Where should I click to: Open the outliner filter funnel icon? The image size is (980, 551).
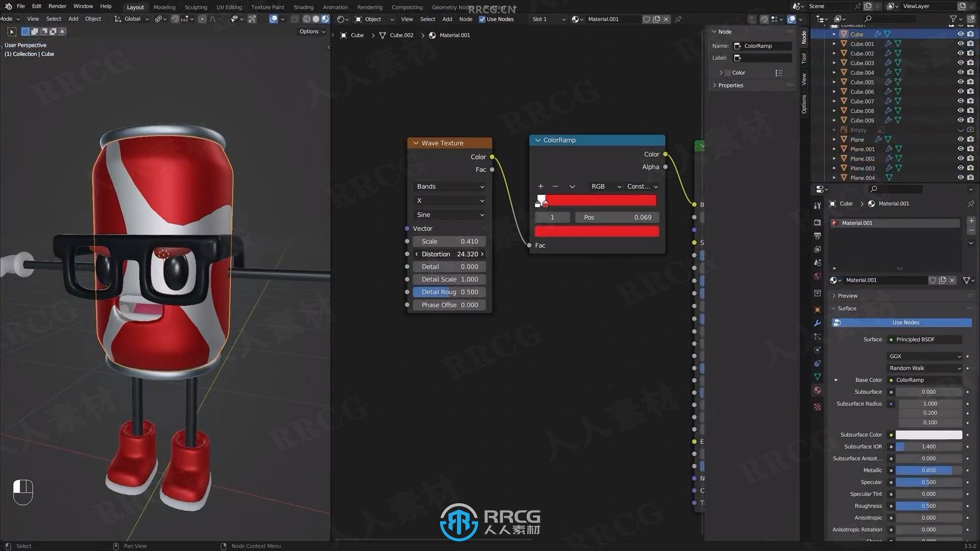[953, 19]
